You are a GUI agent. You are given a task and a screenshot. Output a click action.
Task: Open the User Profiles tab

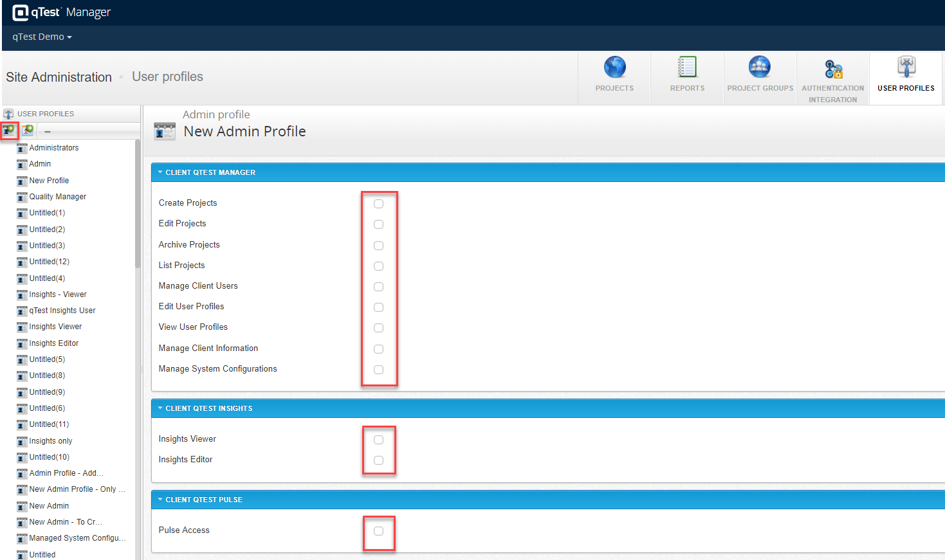point(906,78)
